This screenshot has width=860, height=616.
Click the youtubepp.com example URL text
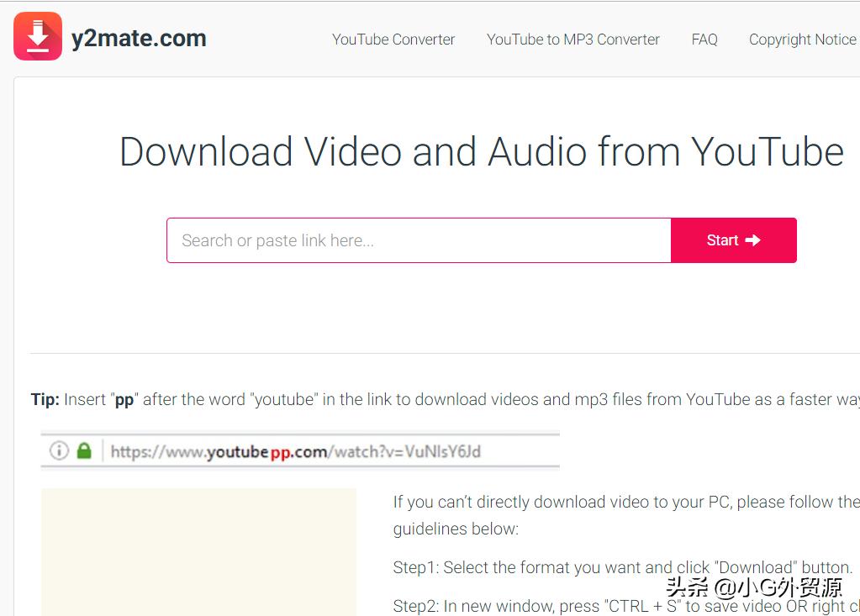pos(296,452)
